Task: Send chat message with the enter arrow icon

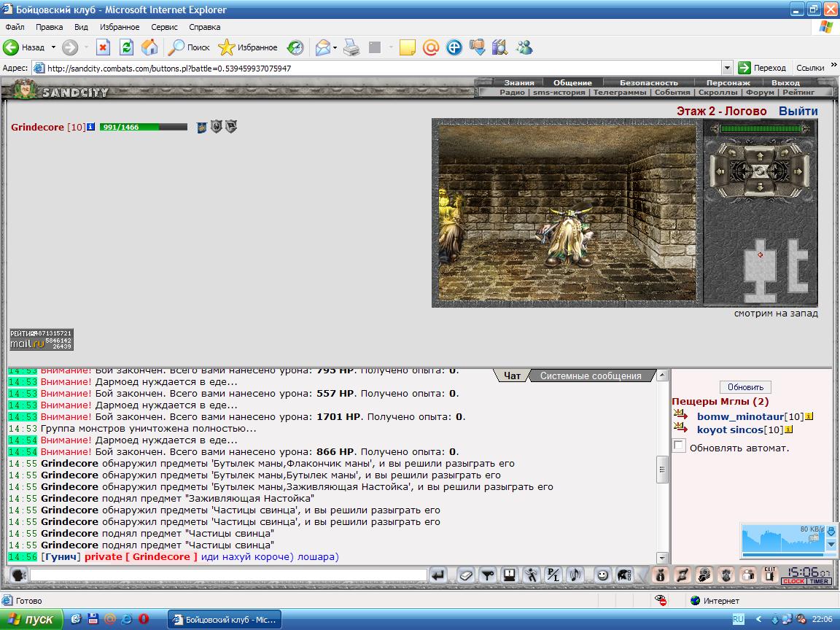Action: pos(438,575)
